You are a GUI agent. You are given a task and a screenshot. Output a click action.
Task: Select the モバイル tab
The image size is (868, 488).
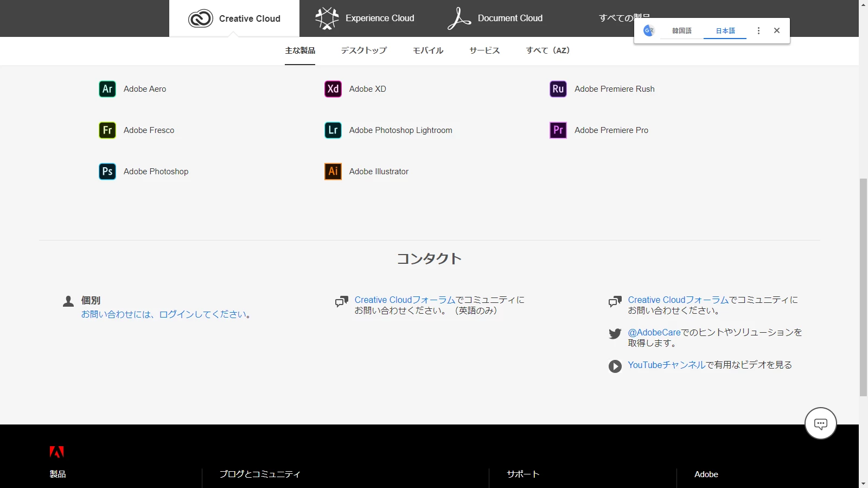click(x=428, y=50)
